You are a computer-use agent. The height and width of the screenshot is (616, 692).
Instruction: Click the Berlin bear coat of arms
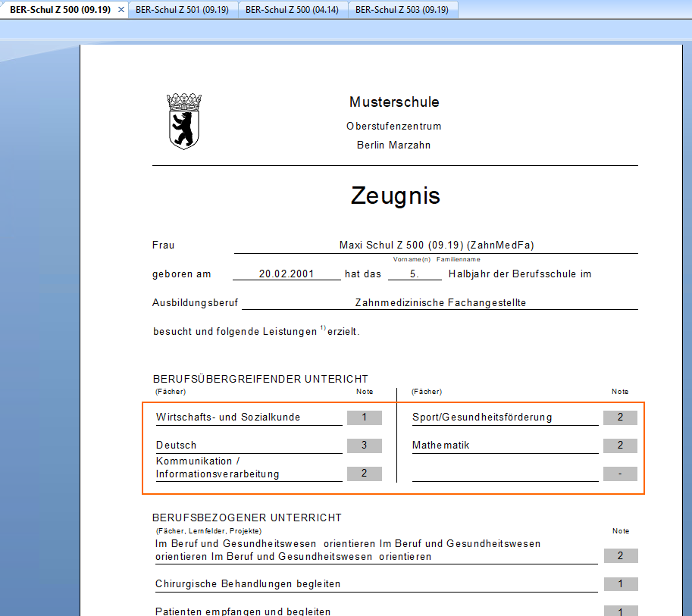click(x=184, y=121)
